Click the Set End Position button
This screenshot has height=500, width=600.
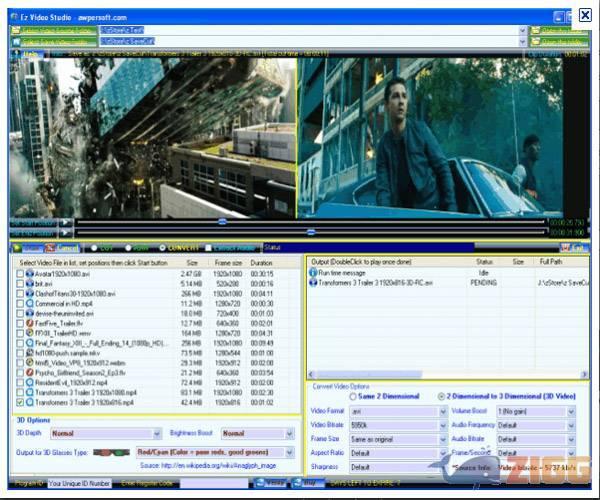pyautogui.click(x=34, y=232)
